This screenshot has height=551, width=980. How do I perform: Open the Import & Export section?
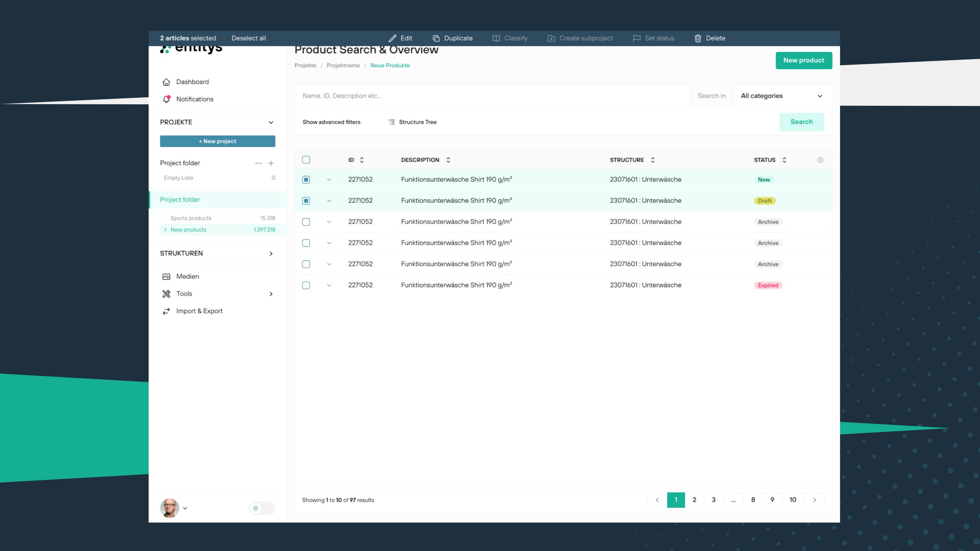pyautogui.click(x=199, y=311)
